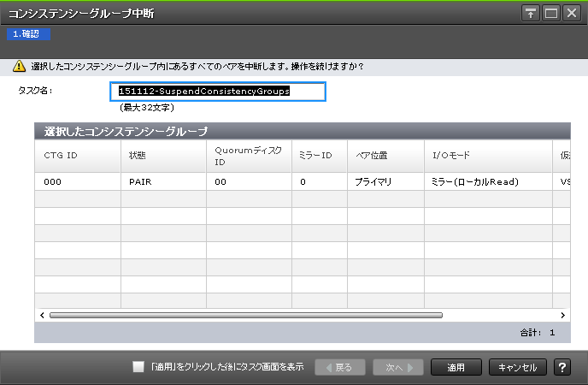
Task: Click the 適用 apply button
Action: (x=456, y=367)
